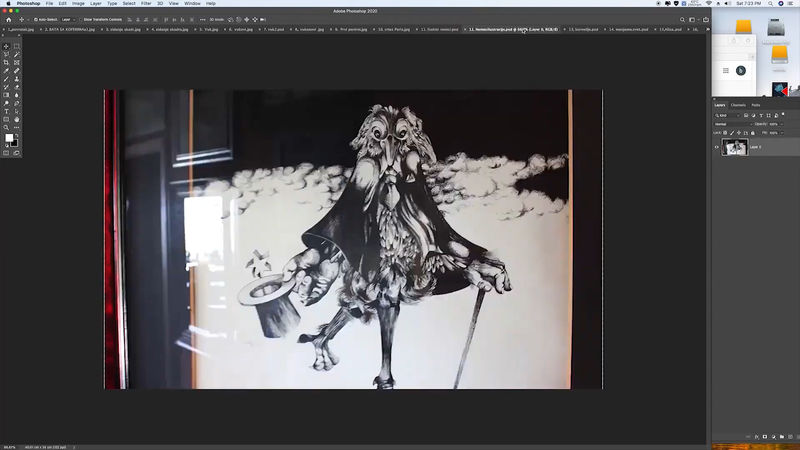Select the History Brush tool
This screenshot has height=450, width=800.
6,87
